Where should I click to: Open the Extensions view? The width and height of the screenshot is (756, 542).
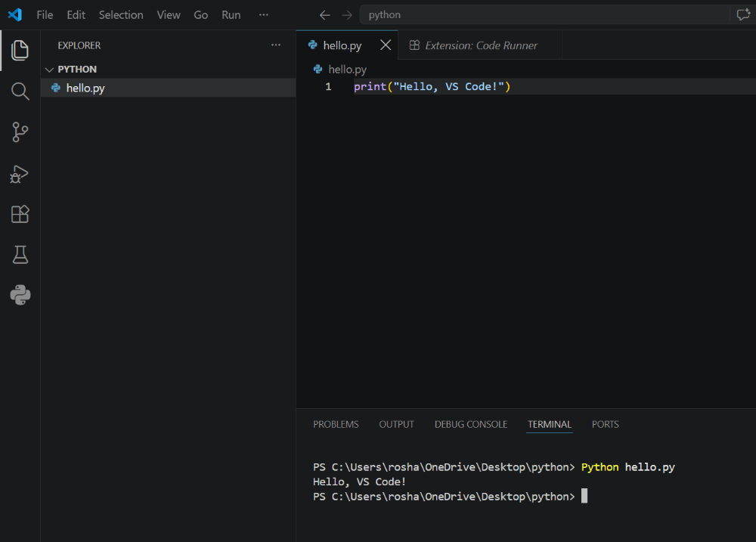coord(20,214)
